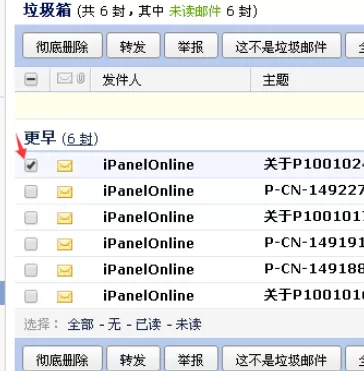Click unread envelope icon of P-CN-149188 email
The image size is (364, 371).
pyautogui.click(x=65, y=270)
